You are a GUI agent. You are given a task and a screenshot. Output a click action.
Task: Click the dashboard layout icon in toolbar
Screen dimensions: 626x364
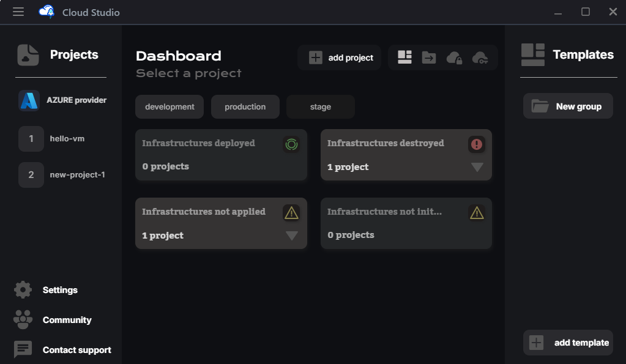(x=404, y=58)
